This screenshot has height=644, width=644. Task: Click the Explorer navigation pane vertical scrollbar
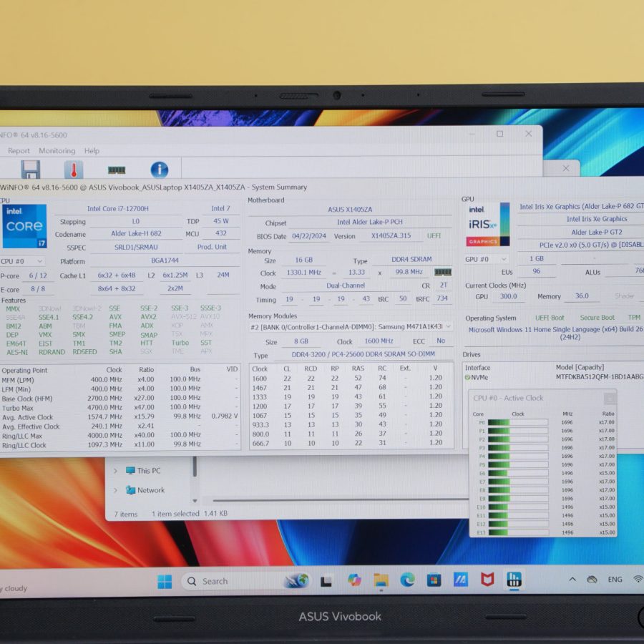(195, 467)
